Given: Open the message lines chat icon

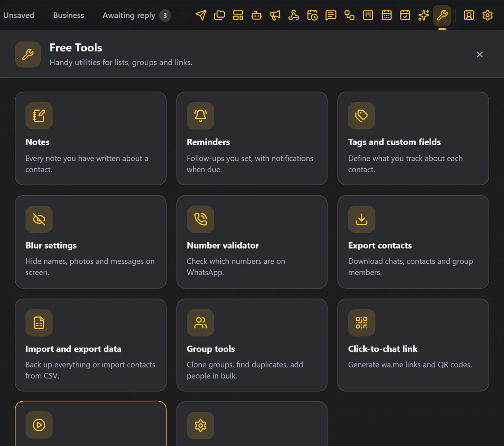Looking at the screenshot, I should [331, 15].
